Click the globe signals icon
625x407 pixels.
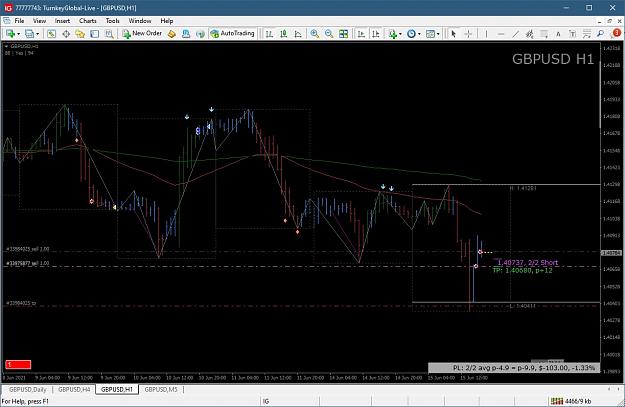[200, 34]
